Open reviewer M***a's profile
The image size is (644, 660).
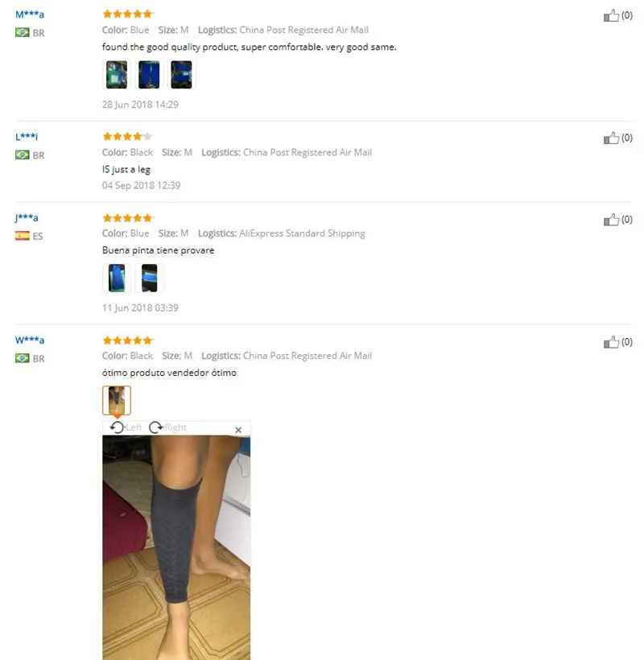click(30, 14)
